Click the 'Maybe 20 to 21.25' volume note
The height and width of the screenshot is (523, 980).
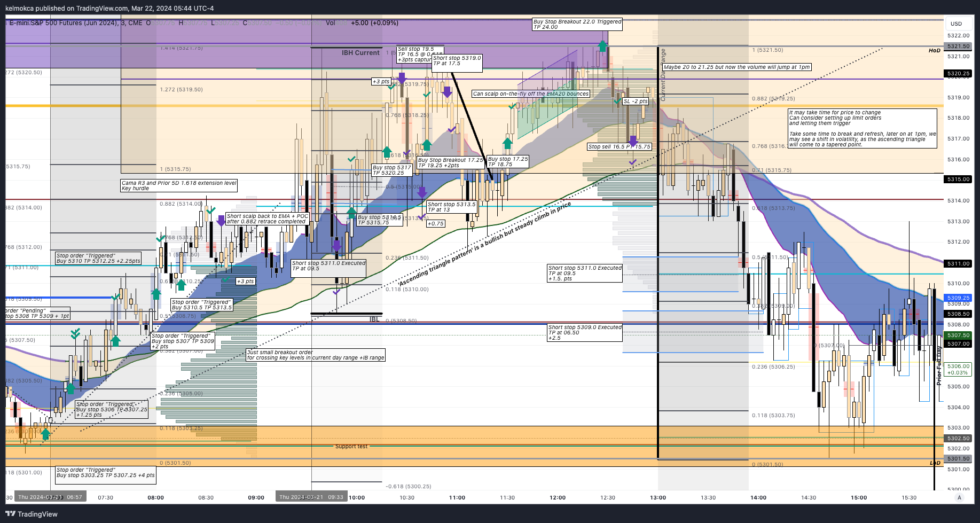[x=736, y=67]
